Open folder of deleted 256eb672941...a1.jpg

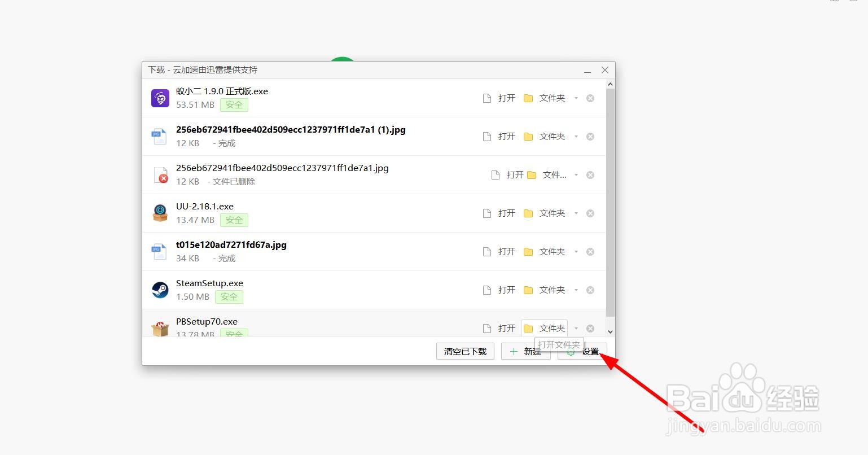tap(547, 175)
